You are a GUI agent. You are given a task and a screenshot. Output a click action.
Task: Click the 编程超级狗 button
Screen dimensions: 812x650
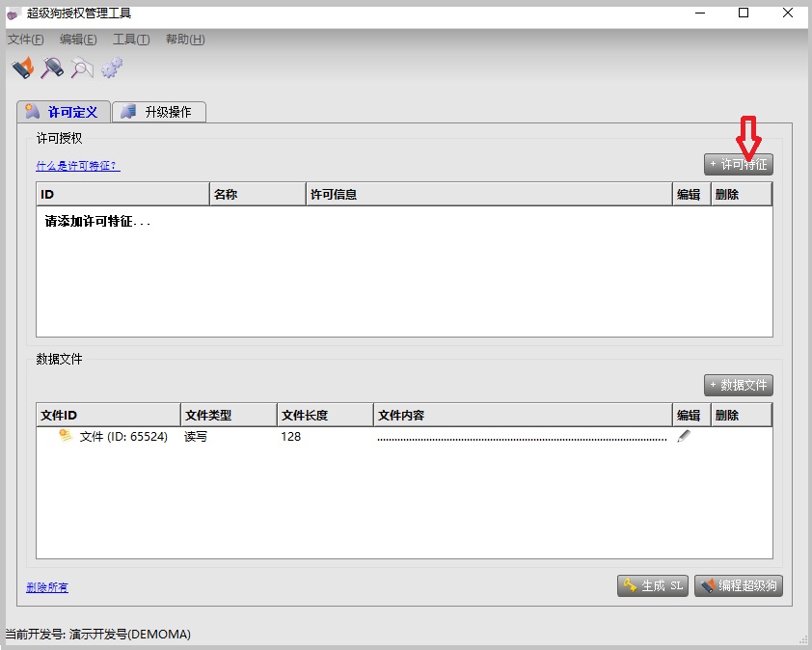click(738, 585)
